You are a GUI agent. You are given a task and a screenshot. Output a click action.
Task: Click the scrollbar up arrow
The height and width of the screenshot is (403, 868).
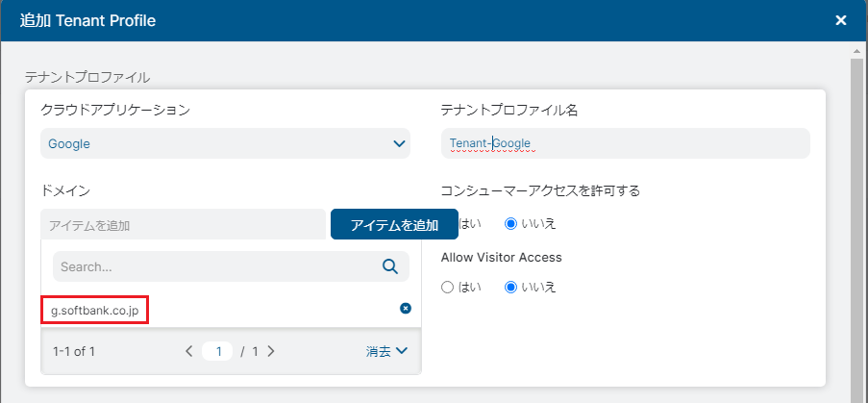pos(858,49)
